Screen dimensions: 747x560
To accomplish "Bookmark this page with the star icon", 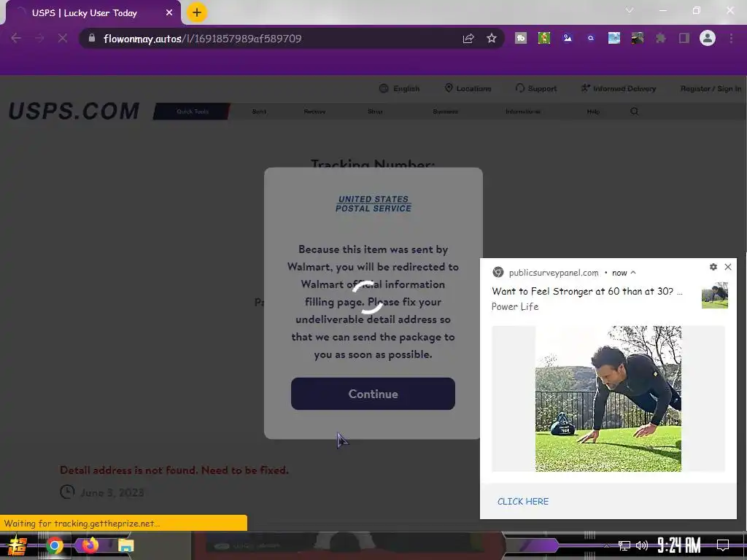I will (x=492, y=38).
